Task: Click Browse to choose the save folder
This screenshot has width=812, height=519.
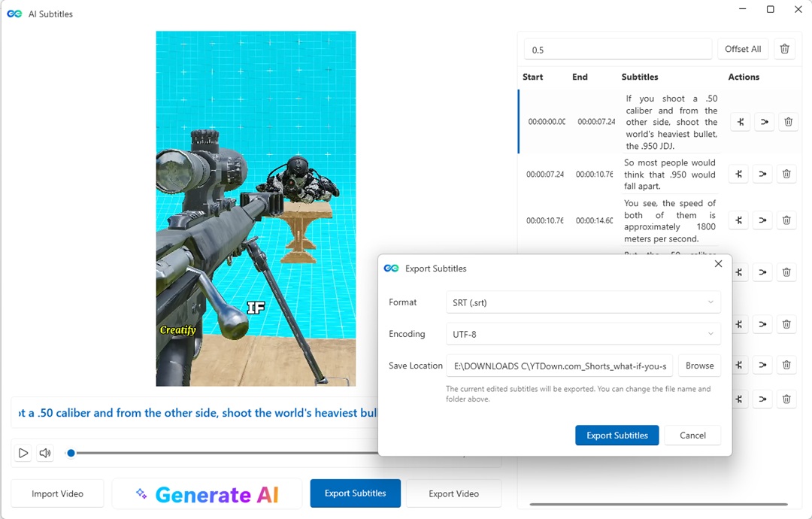Action: [x=700, y=366]
